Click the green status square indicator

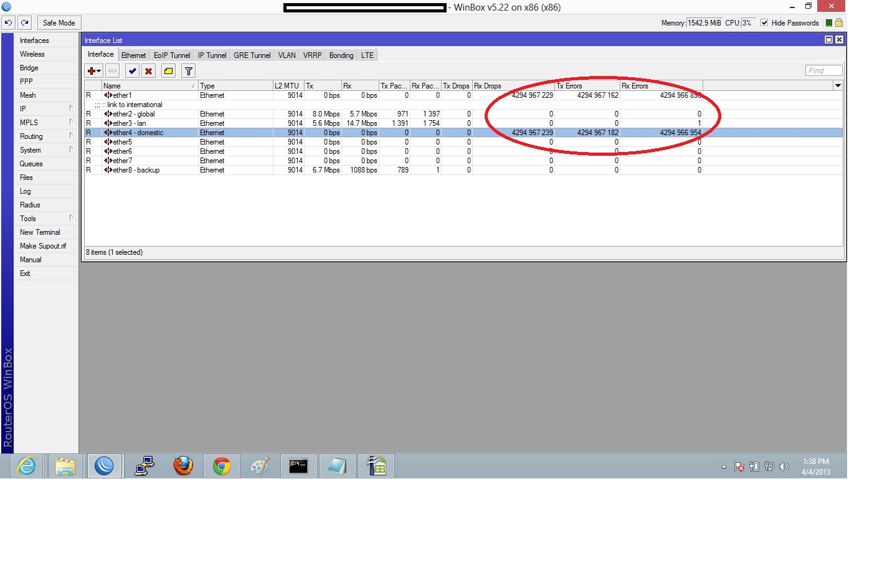[x=829, y=23]
